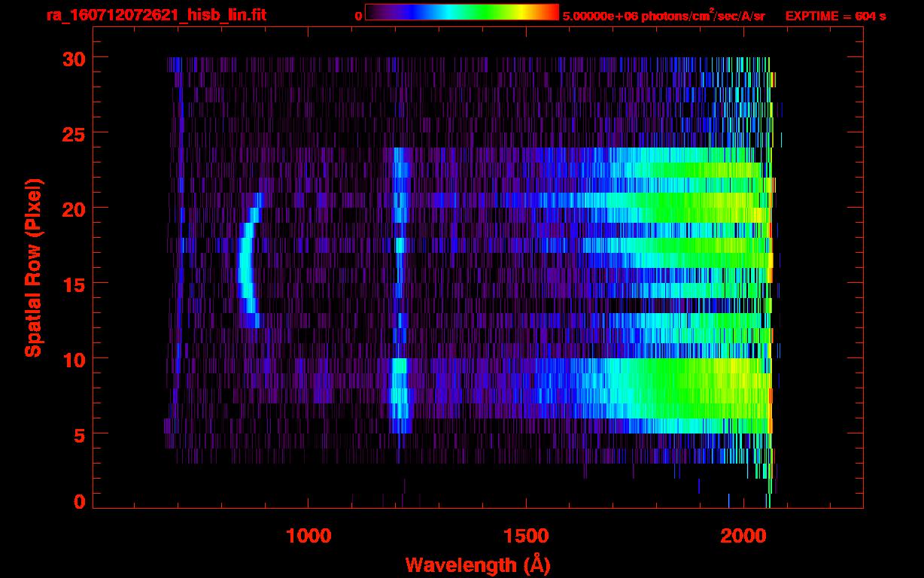The height and width of the screenshot is (578, 924).
Task: Click the file name title ra_160712072621_hisb_lin.fit
Action: pos(156,15)
